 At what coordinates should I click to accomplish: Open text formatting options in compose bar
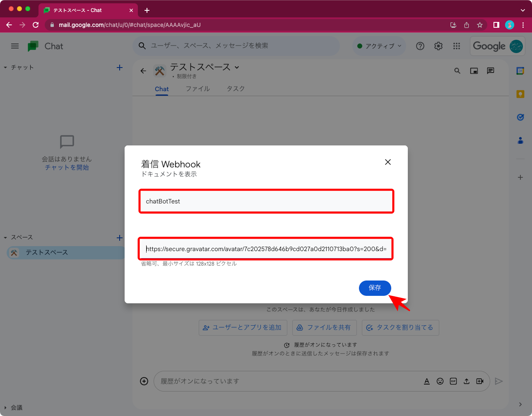click(x=427, y=381)
